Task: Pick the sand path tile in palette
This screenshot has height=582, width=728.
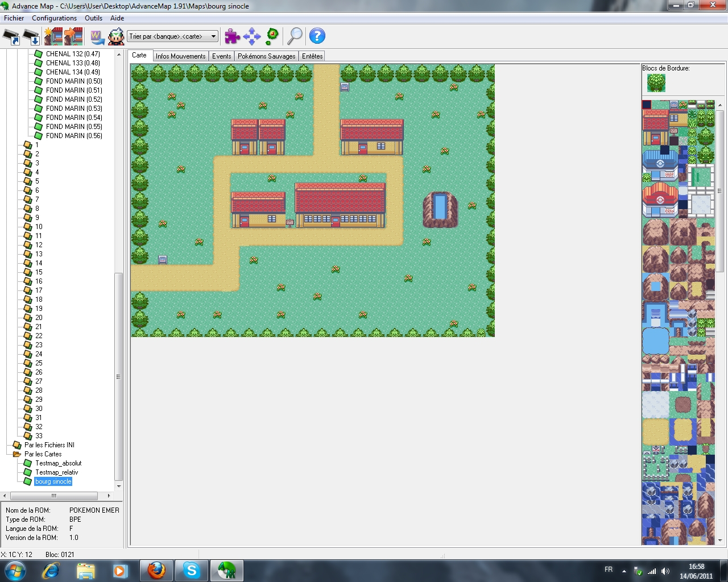Action: pos(656,431)
